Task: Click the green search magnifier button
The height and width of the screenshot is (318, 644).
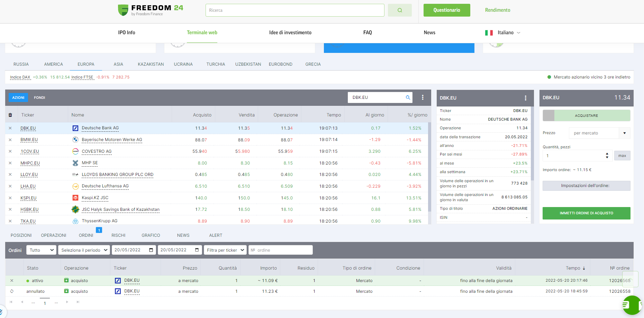Action: point(400,10)
